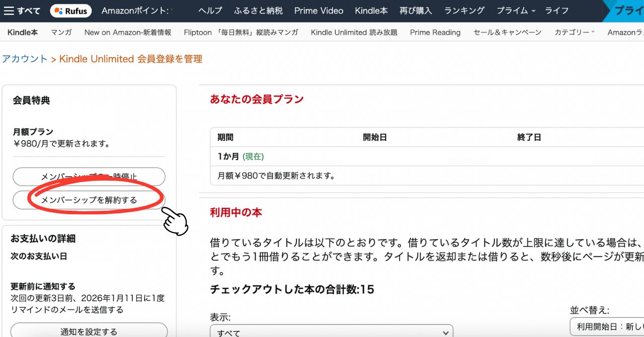Open ふるさと納税 in the top navigation
This screenshot has width=644, height=337.
click(258, 11)
